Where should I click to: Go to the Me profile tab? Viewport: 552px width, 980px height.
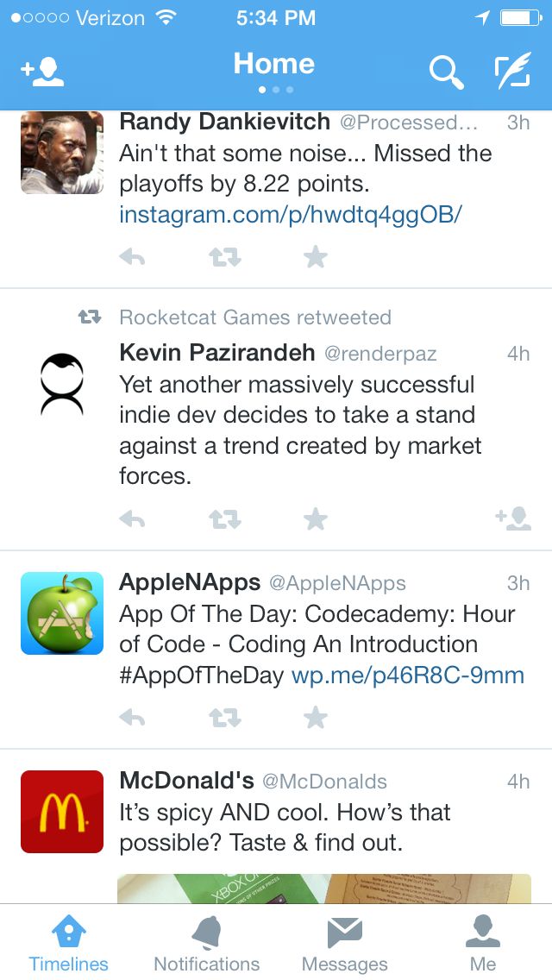coord(483,944)
